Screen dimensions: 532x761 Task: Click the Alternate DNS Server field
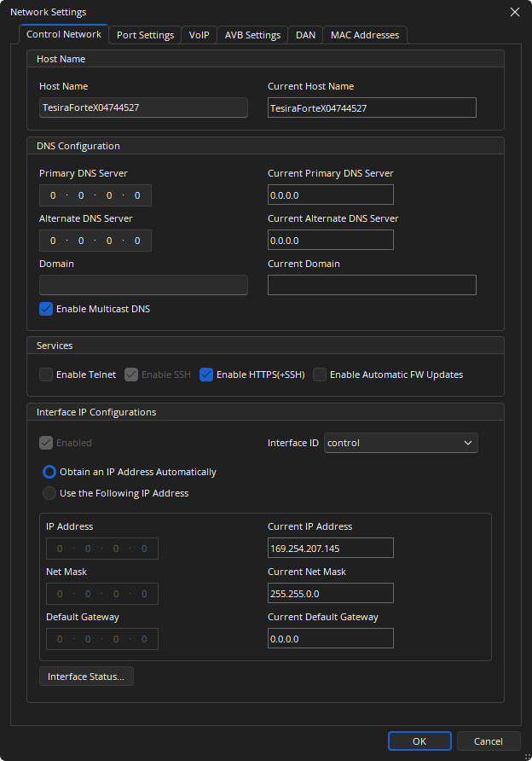click(x=95, y=241)
